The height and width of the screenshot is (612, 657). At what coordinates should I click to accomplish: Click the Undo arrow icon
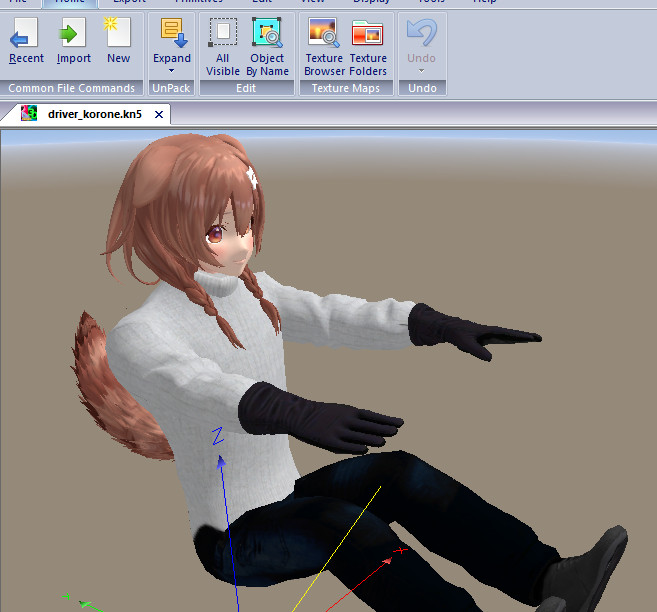(x=420, y=34)
